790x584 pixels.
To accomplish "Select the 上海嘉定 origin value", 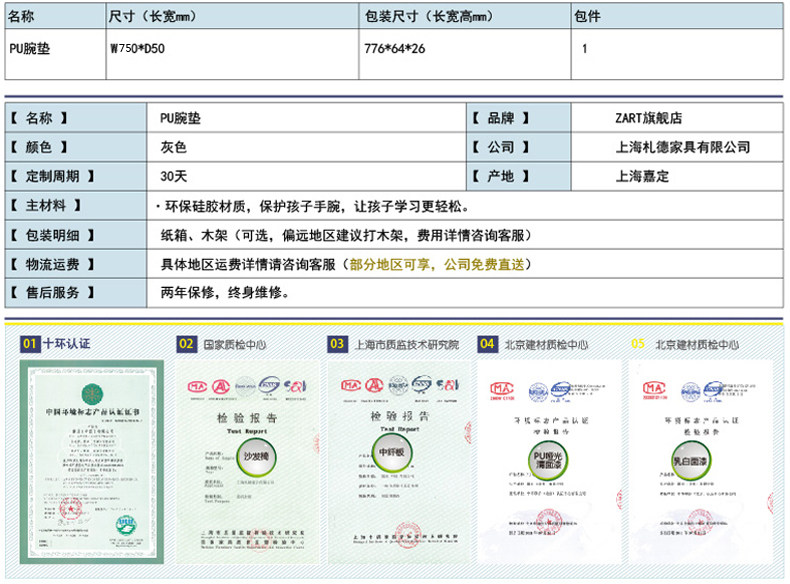I will click(642, 176).
